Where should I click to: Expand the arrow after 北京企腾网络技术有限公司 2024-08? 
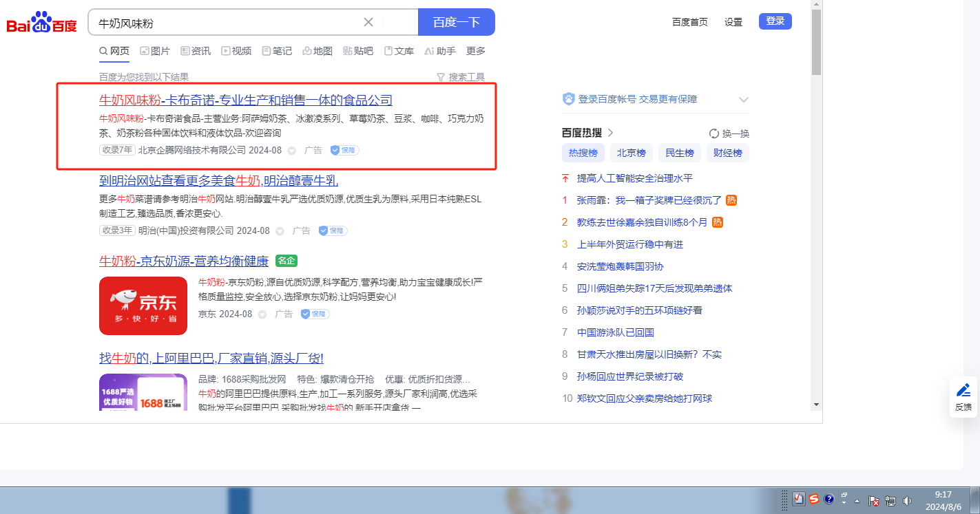point(291,151)
